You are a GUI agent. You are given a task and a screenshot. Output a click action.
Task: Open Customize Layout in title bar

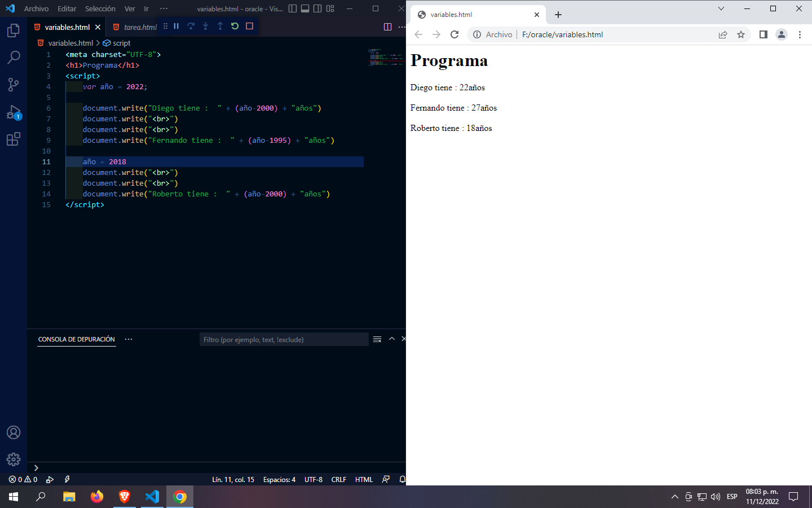[x=330, y=8]
